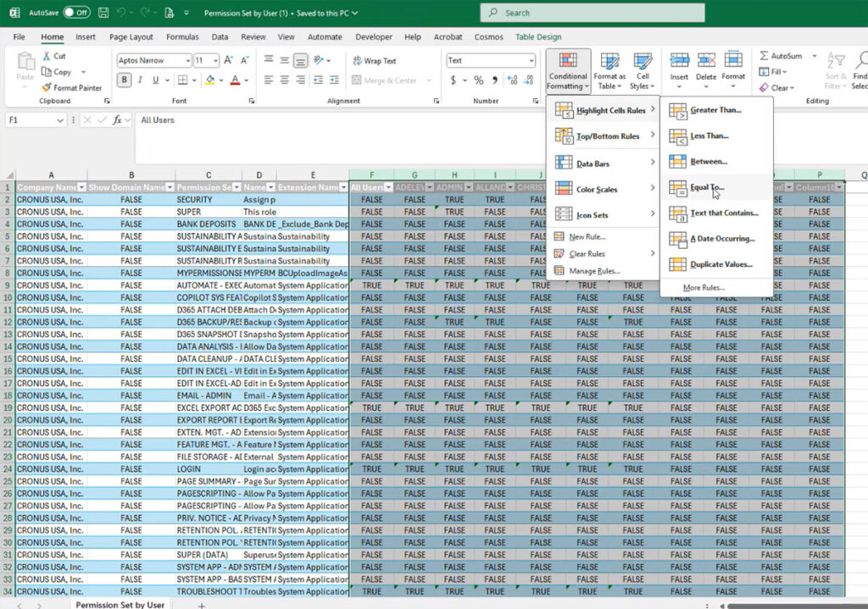
Task: Click the Format cells icon
Action: coord(733,61)
